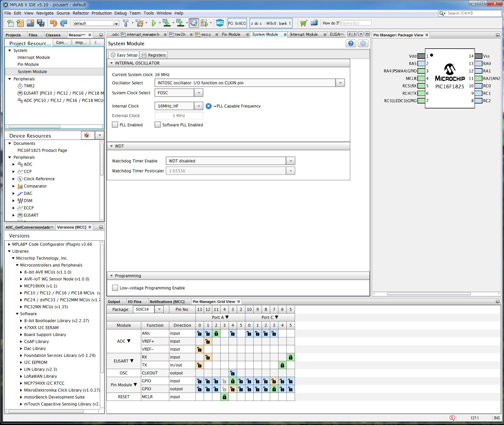
Task: Switch to the Projects tab
Action: [13, 35]
